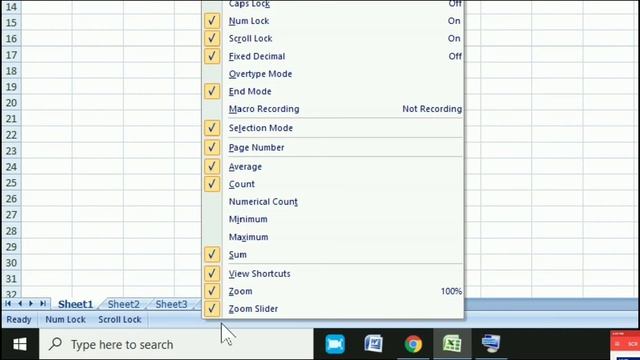640x360 pixels.
Task: Toggle Selection Mode option
Action: tap(333, 128)
